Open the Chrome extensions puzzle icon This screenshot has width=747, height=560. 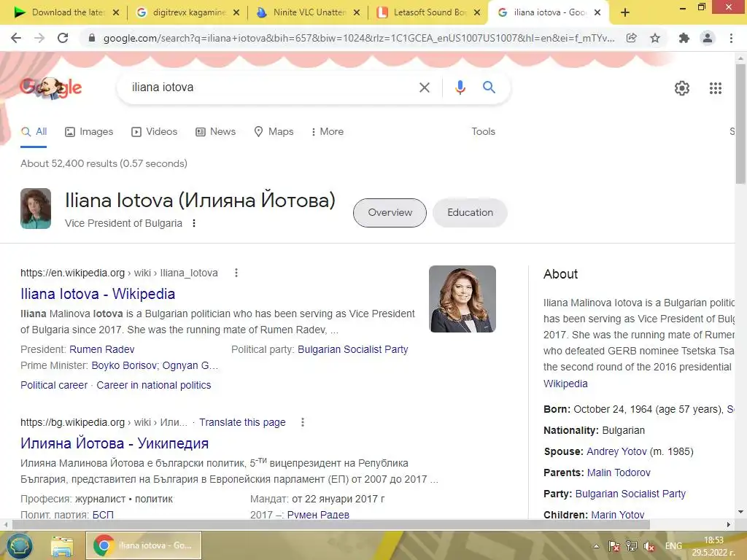684,38
